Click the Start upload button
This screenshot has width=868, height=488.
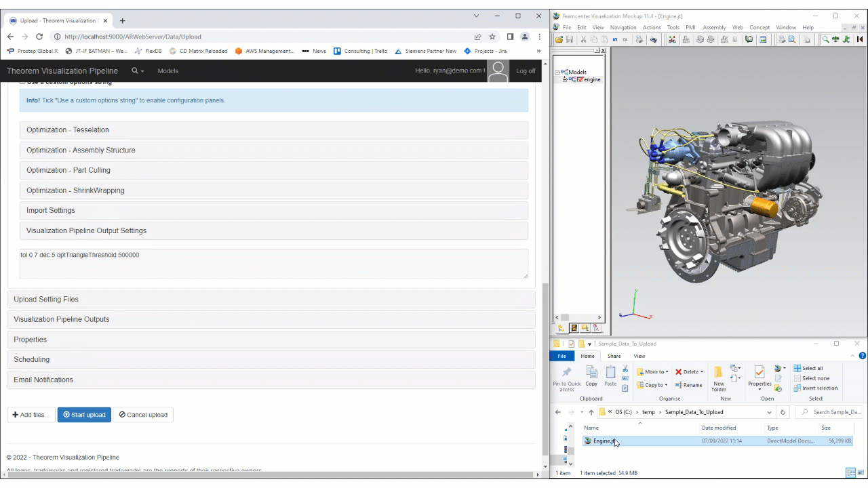click(x=84, y=414)
